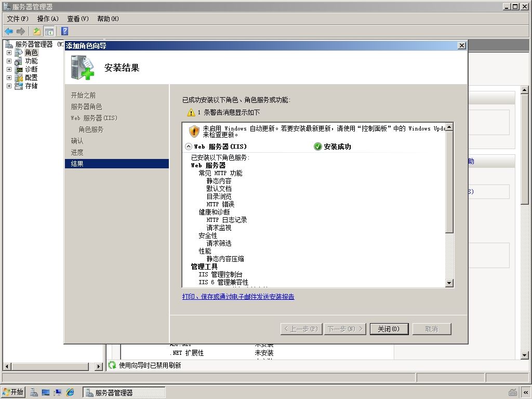This screenshot has height=399, width=532.
Task: Collapse the Web 服务器(IIS) result section
Action: point(189,147)
